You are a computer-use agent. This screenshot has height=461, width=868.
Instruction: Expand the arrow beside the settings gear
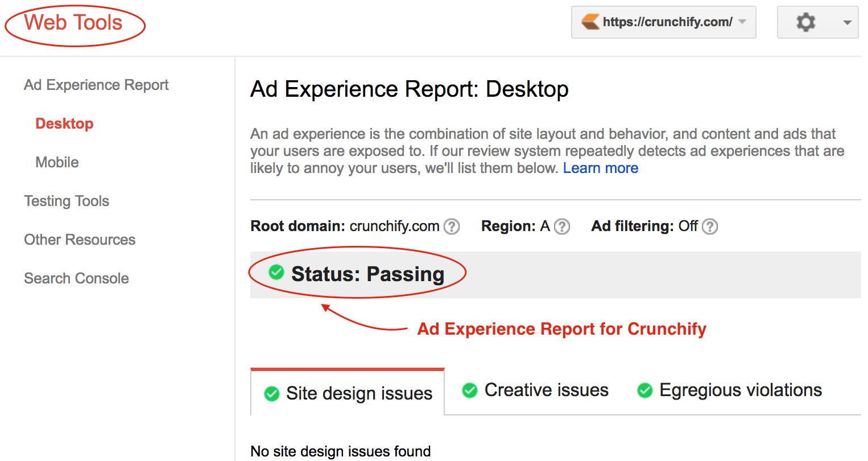click(847, 23)
